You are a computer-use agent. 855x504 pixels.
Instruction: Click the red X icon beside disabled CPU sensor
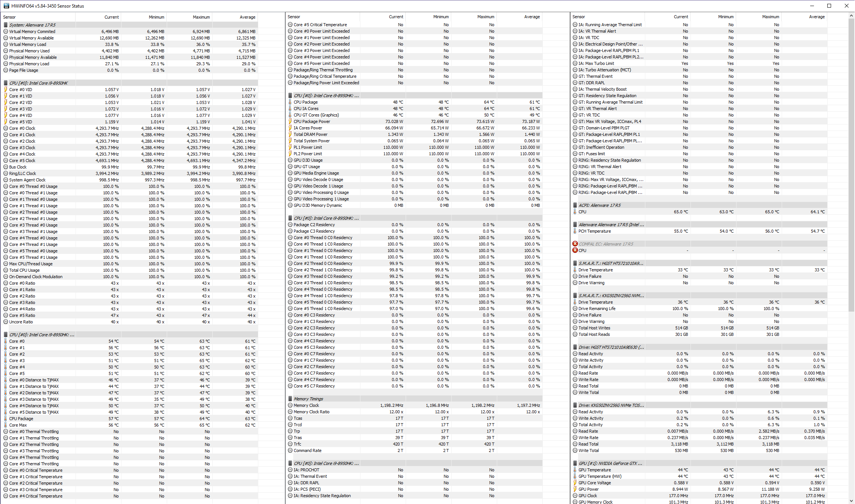575,250
